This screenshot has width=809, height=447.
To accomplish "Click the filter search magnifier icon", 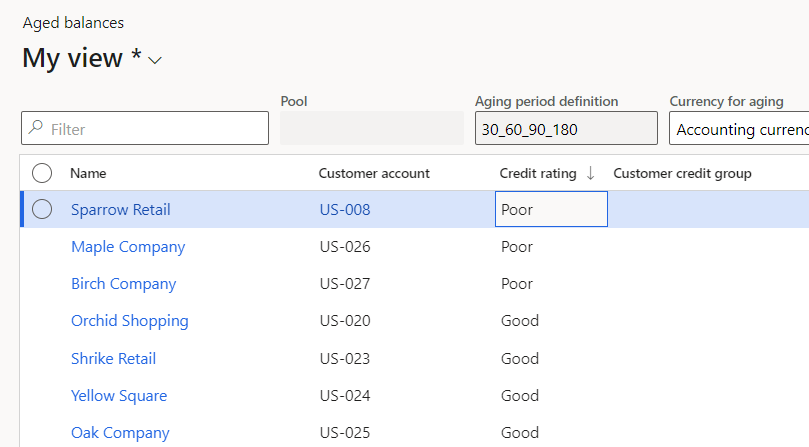I will pyautogui.click(x=36, y=129).
